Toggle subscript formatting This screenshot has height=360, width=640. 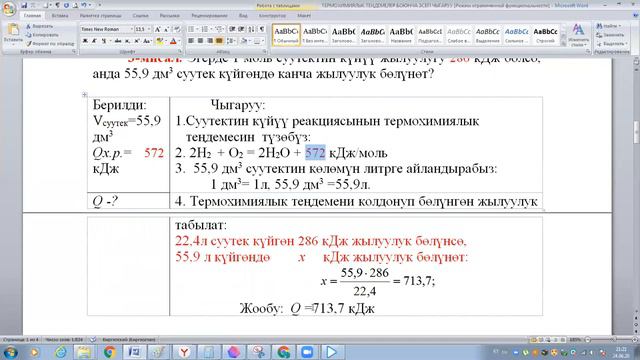pos(127,41)
